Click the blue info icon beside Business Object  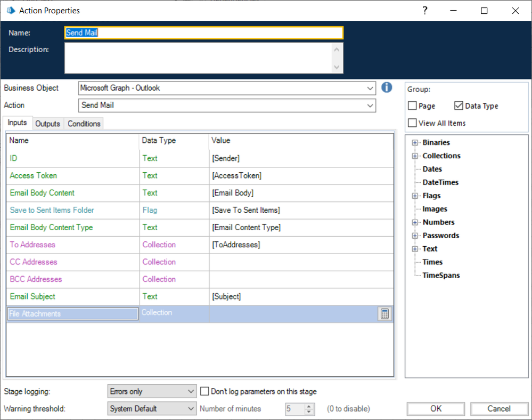(x=387, y=87)
